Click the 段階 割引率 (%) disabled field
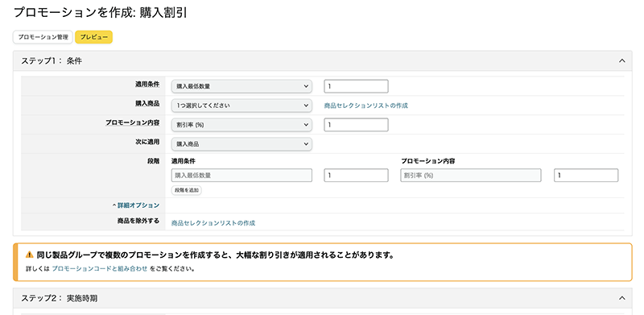Image resolution: width=644 pixels, height=315 pixels. (471, 175)
